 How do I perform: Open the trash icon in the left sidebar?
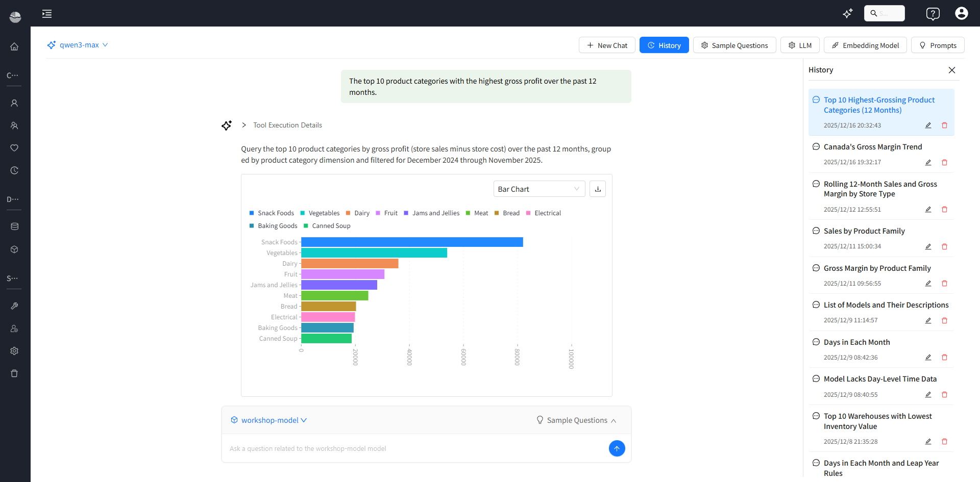pos(14,373)
